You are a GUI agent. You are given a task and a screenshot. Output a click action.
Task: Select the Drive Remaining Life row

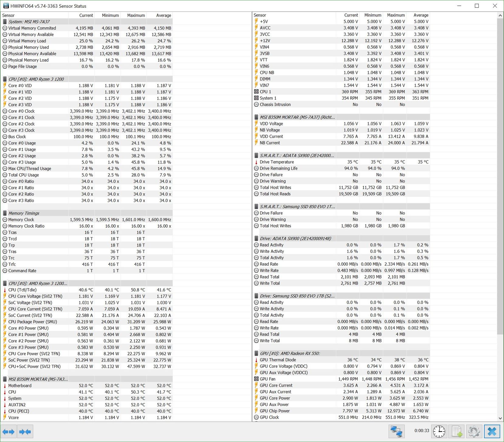(x=341, y=168)
